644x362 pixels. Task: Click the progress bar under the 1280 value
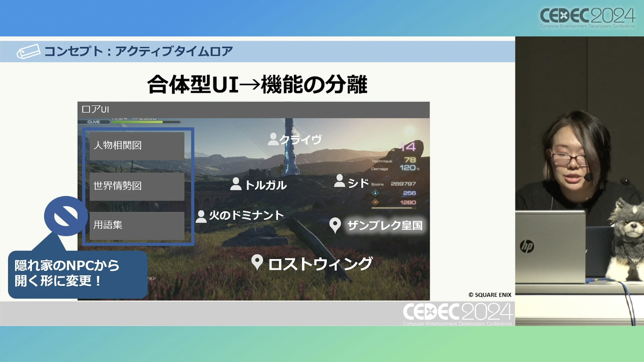pyautogui.click(x=394, y=208)
